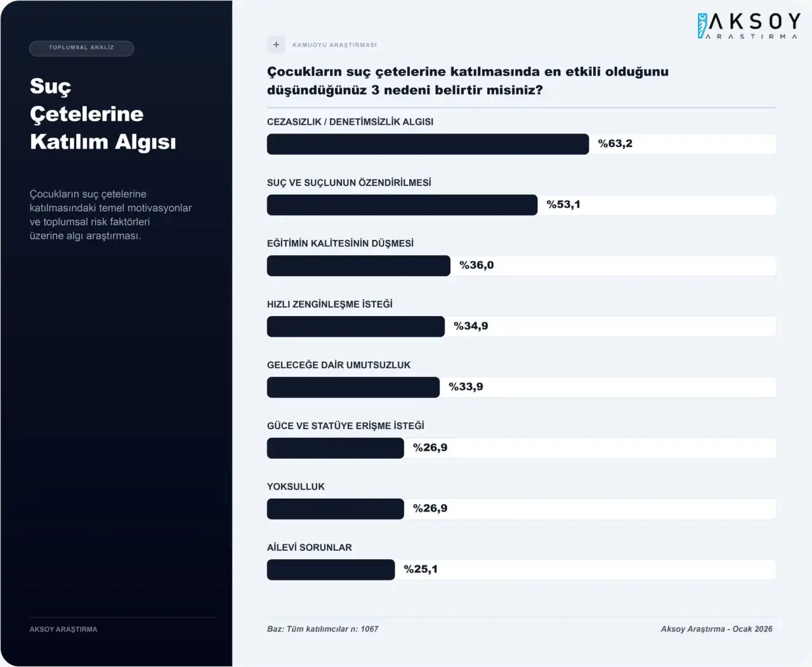This screenshot has height=667, width=812.
Task: Select the Geleceğe Dair Umutsuzluk bar
Action: coord(353,388)
